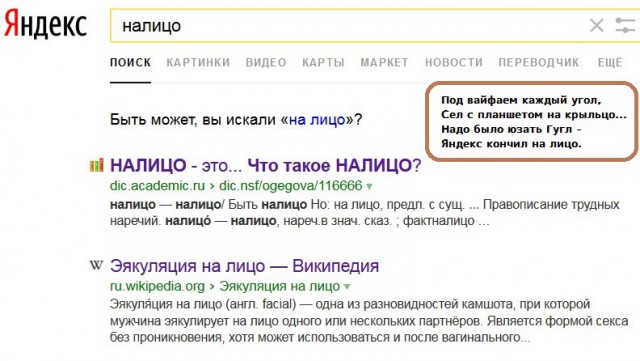
Task: Switch to the ВИДЕО tab
Action: pyautogui.click(x=266, y=62)
